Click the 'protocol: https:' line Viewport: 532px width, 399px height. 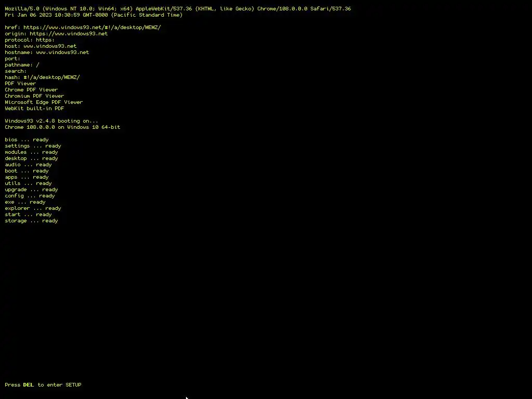click(x=30, y=40)
